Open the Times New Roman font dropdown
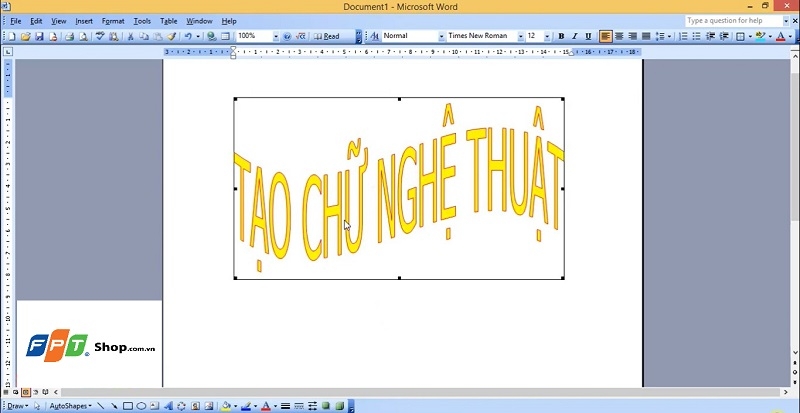Viewport: 800px width, 413px height. 520,36
